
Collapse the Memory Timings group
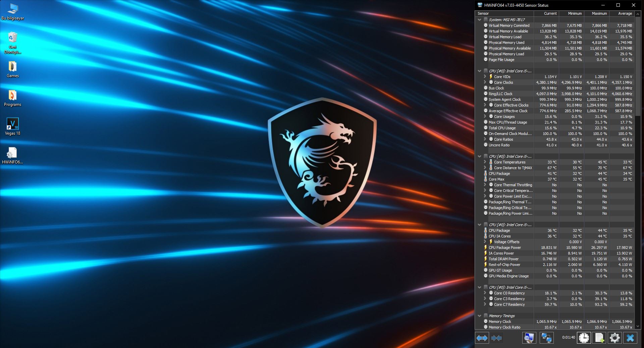point(480,316)
